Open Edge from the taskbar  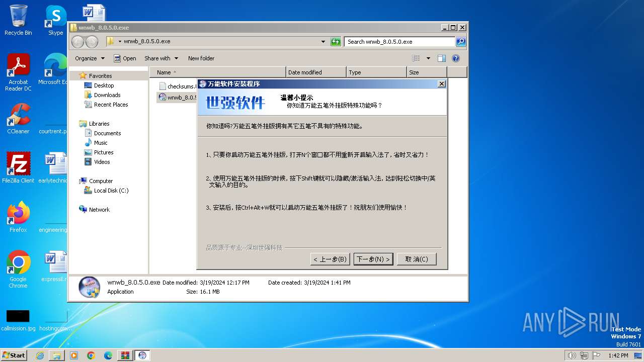pos(108,355)
